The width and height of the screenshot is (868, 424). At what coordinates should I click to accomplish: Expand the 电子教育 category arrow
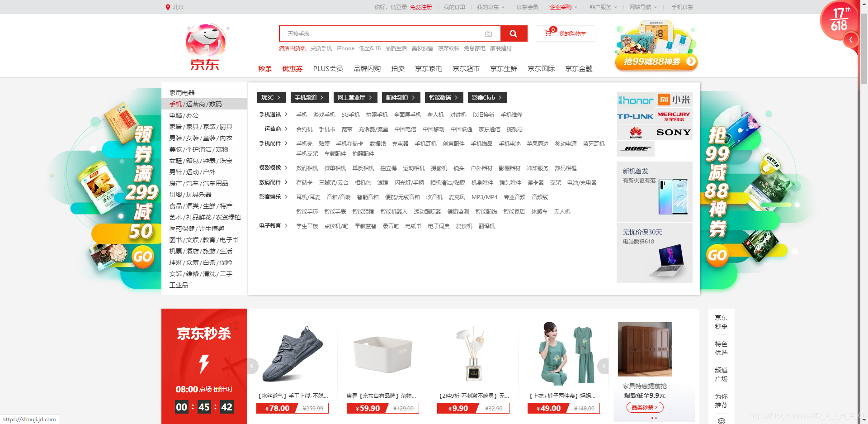click(286, 226)
